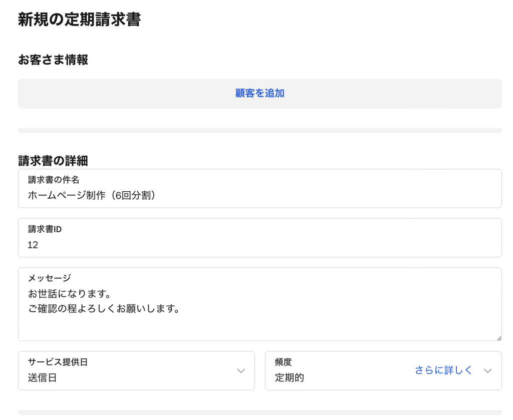The image size is (513, 420).
Task: Click the 請求書の詳細 section heading
Action: coord(53,161)
